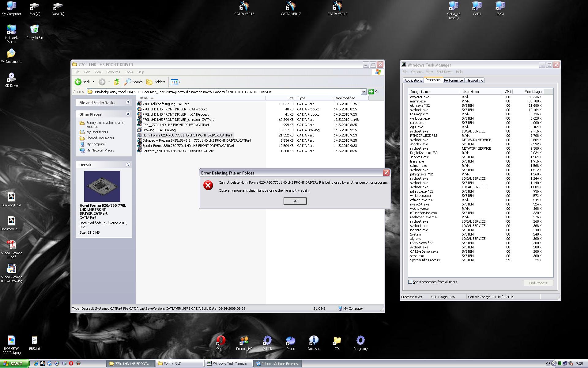
Task: Click the Up folder toolbar icon
Action: tap(116, 82)
